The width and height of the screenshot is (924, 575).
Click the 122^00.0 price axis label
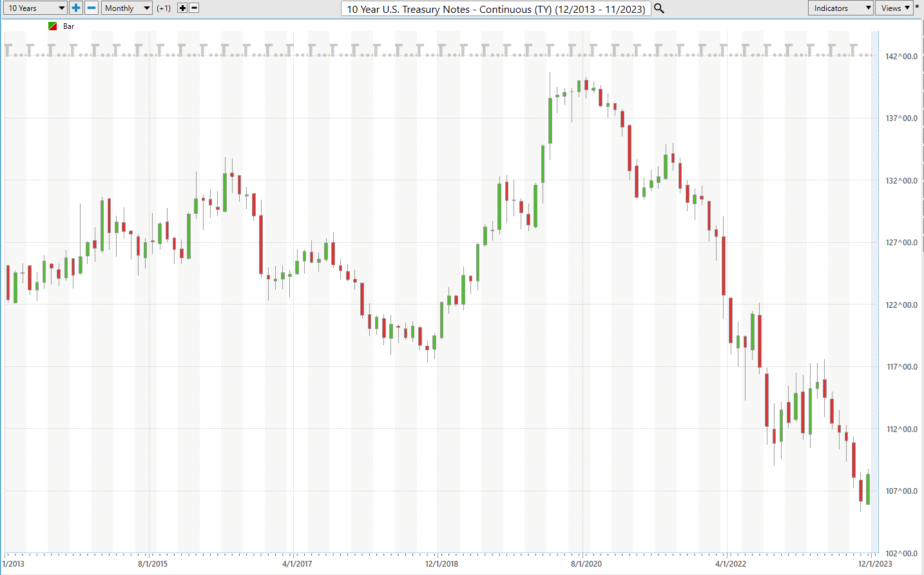(x=901, y=305)
